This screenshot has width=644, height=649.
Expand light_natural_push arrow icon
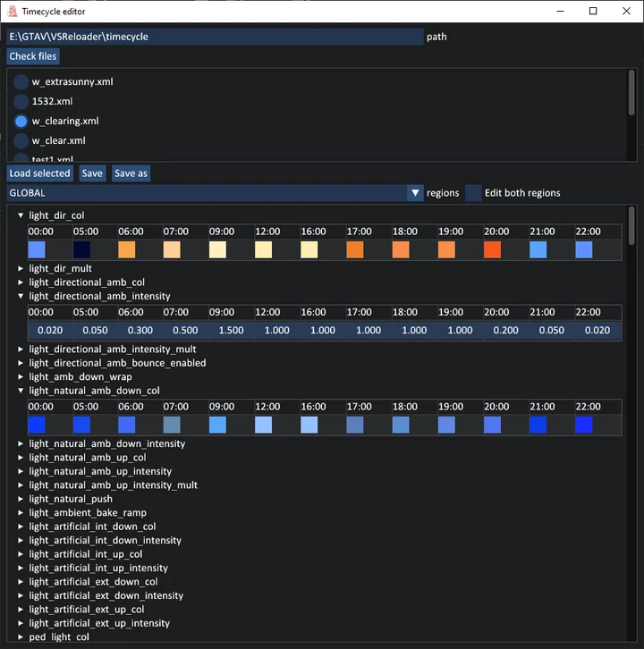21,499
